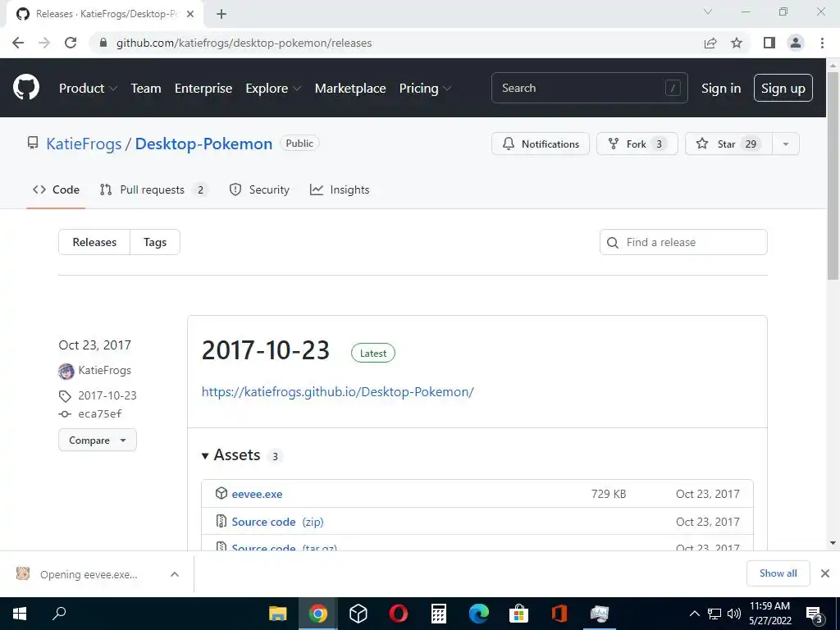The height and width of the screenshot is (630, 840).
Task: Open the Security tab
Action: point(259,189)
